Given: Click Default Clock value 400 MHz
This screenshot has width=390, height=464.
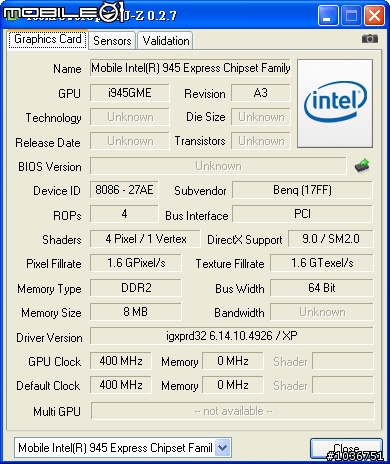Looking at the screenshot, I should tap(121, 385).
